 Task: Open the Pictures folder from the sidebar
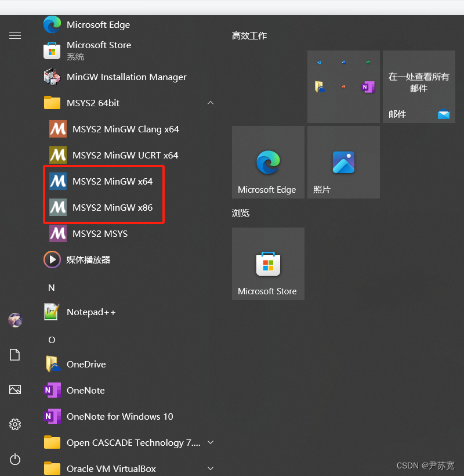tap(15, 390)
